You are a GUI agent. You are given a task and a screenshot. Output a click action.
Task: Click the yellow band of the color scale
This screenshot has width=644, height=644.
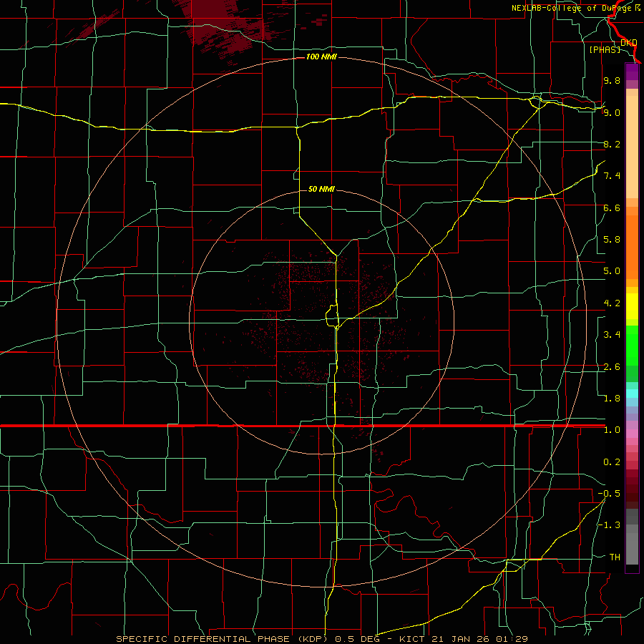pos(632,306)
